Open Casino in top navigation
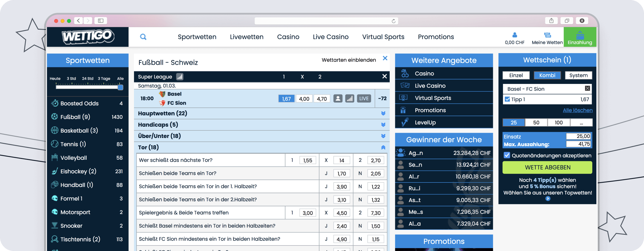Image resolution: width=644 pixels, height=251 pixels. 288,37
